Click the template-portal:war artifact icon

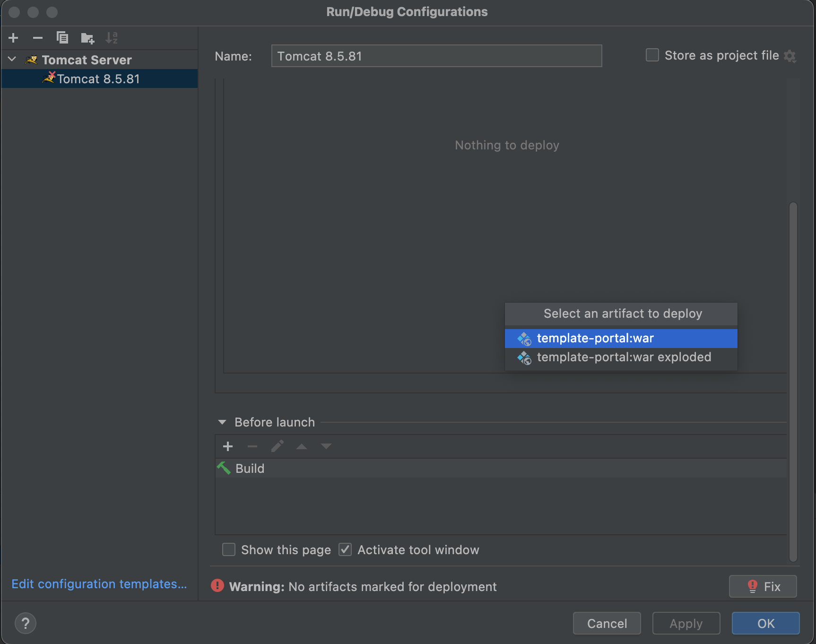click(x=524, y=339)
